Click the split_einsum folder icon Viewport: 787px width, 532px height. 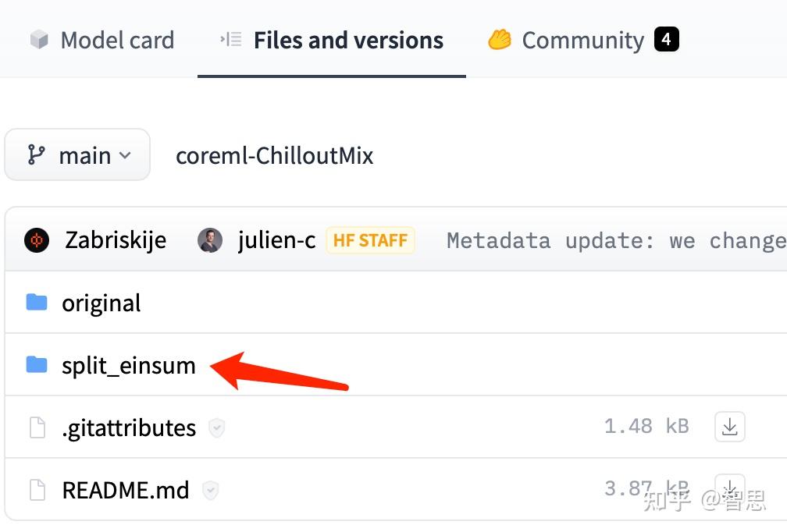(x=37, y=364)
